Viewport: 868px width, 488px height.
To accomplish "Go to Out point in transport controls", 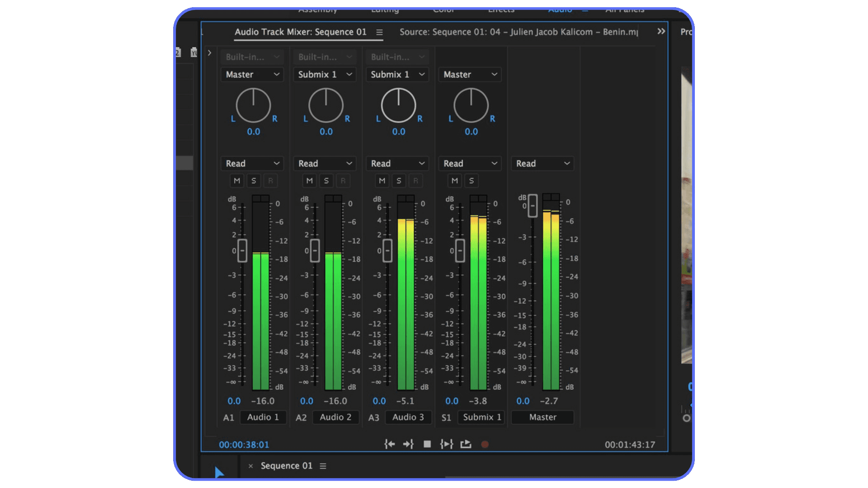I will 408,444.
